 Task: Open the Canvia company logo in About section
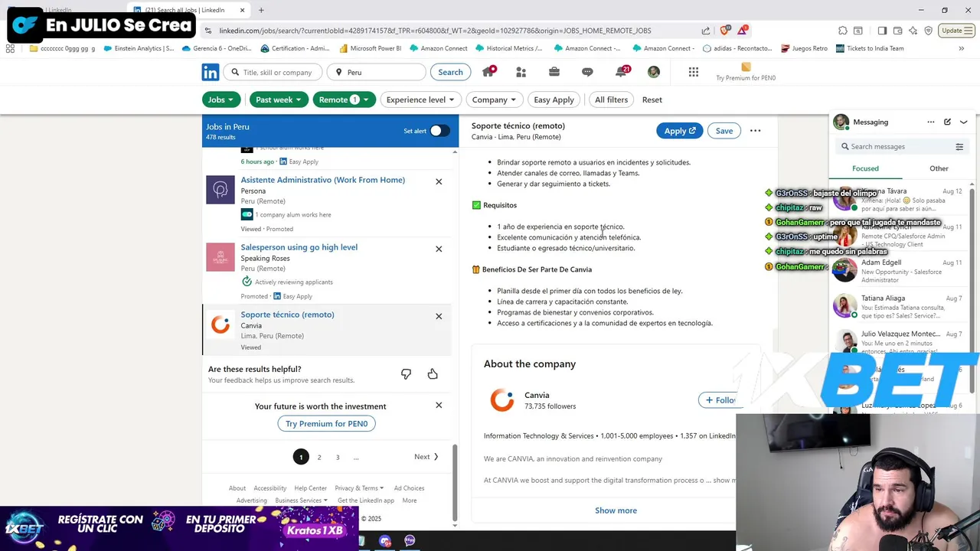click(x=502, y=400)
